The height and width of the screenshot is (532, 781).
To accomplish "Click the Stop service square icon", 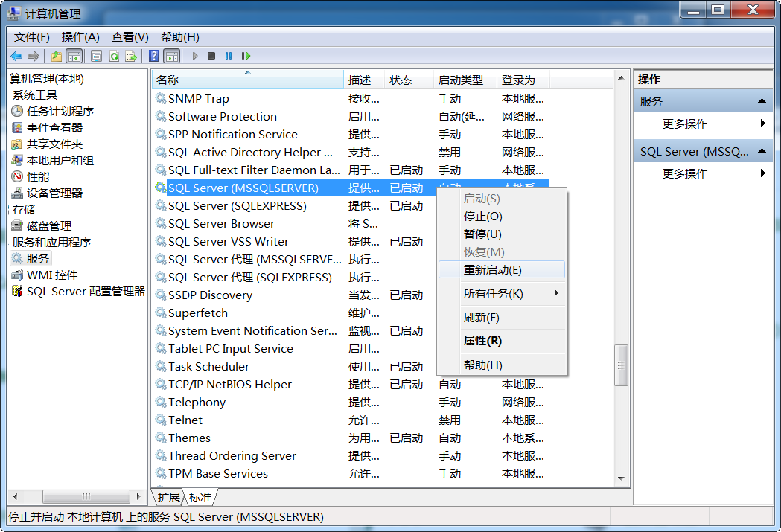I will pos(211,57).
